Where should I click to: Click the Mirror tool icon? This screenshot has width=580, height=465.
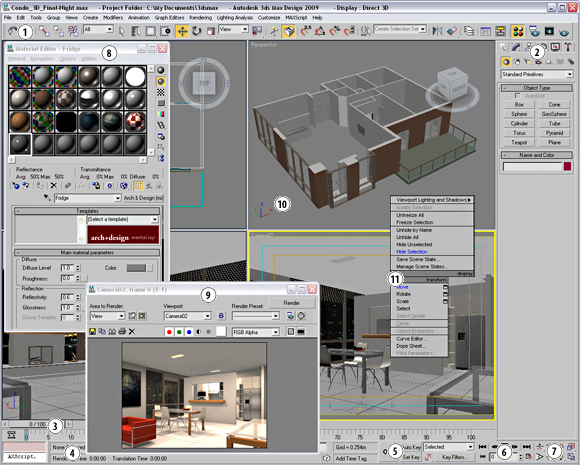437,31
